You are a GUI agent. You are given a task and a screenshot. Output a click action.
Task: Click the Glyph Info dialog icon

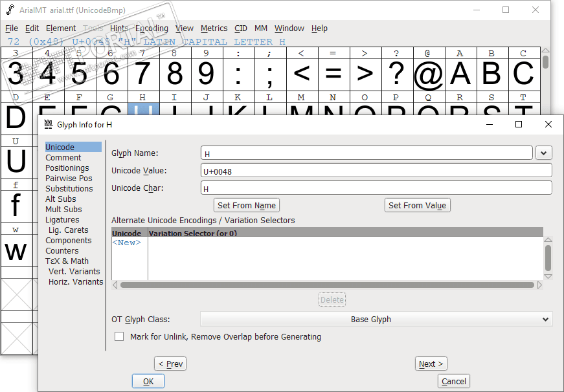48,124
